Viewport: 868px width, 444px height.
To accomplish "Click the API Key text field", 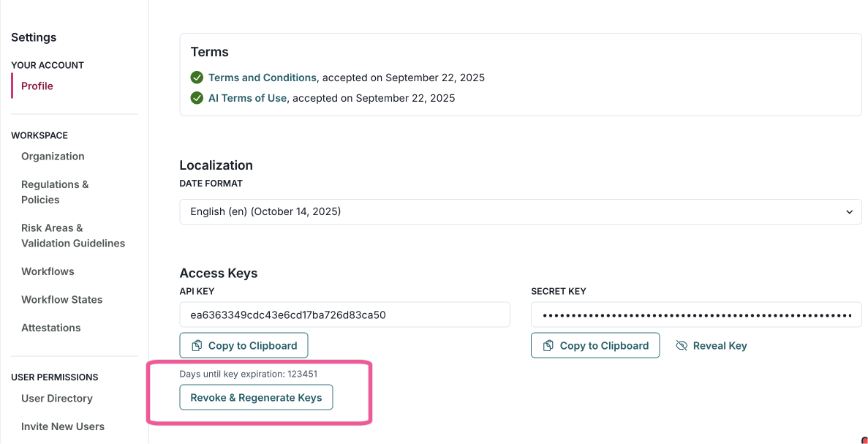I will pyautogui.click(x=344, y=315).
